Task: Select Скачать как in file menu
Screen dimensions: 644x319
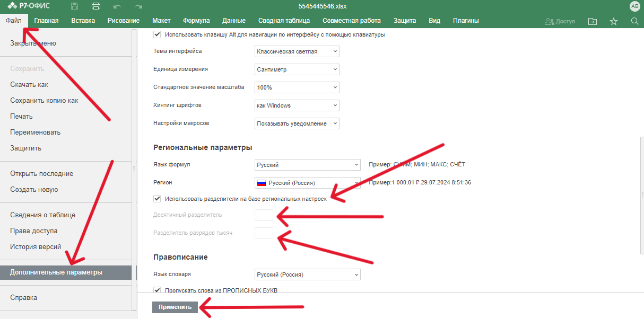Action: pos(29,85)
